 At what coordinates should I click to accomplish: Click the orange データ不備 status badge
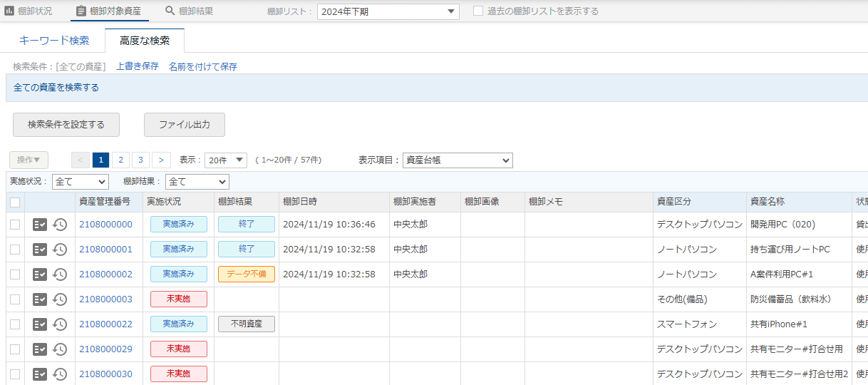pos(246,274)
